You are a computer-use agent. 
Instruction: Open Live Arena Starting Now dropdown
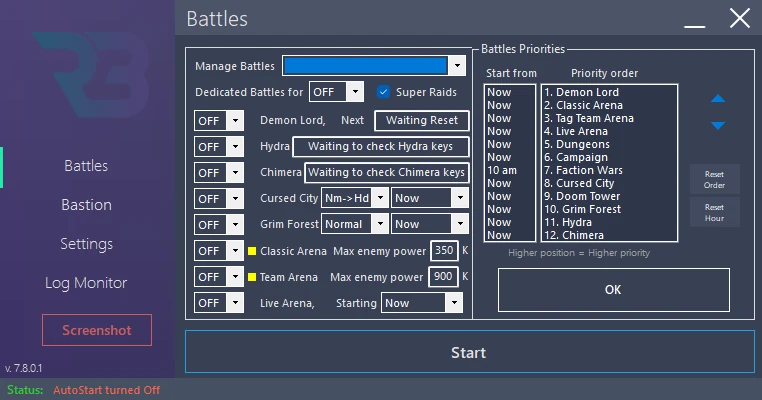pos(422,303)
